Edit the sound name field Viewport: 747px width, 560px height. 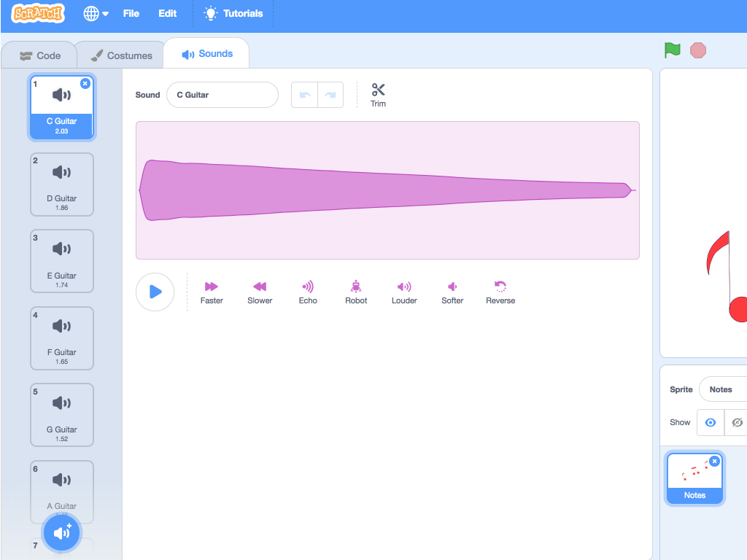(x=222, y=95)
